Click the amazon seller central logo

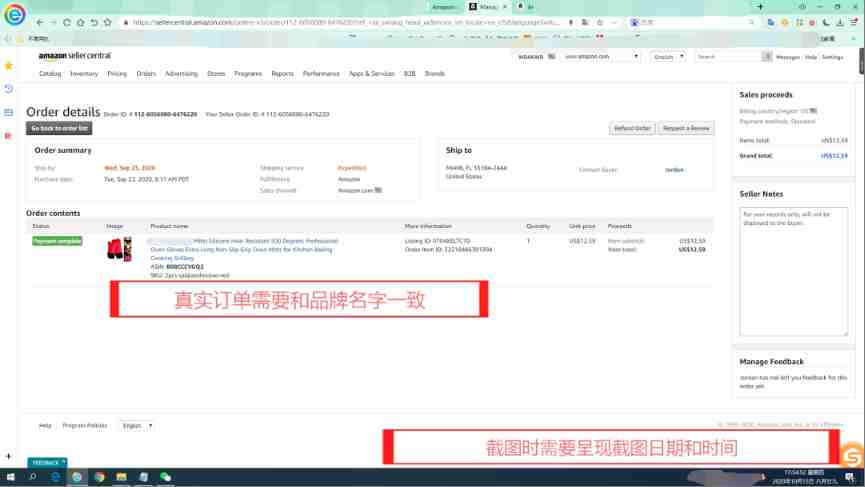[74, 56]
